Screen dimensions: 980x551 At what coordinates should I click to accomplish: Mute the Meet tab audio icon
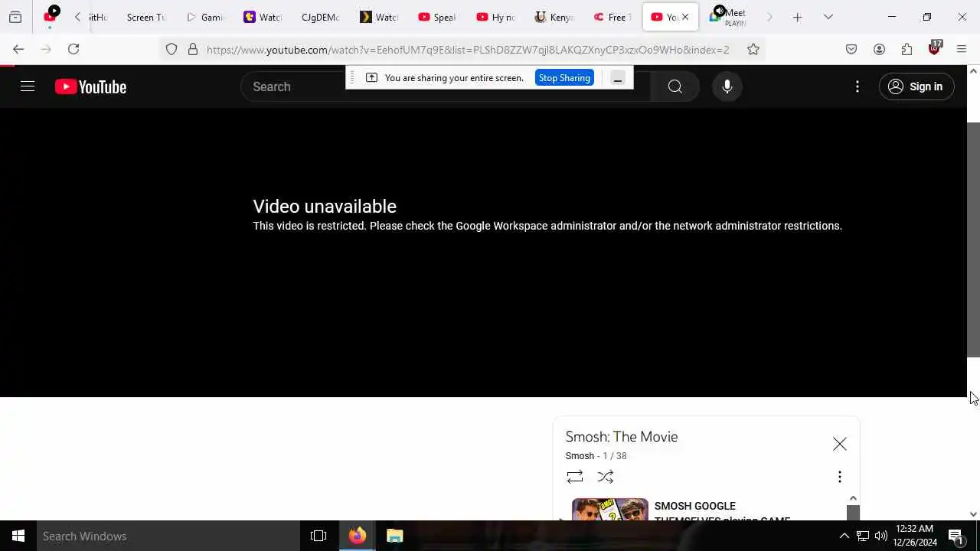tap(718, 11)
